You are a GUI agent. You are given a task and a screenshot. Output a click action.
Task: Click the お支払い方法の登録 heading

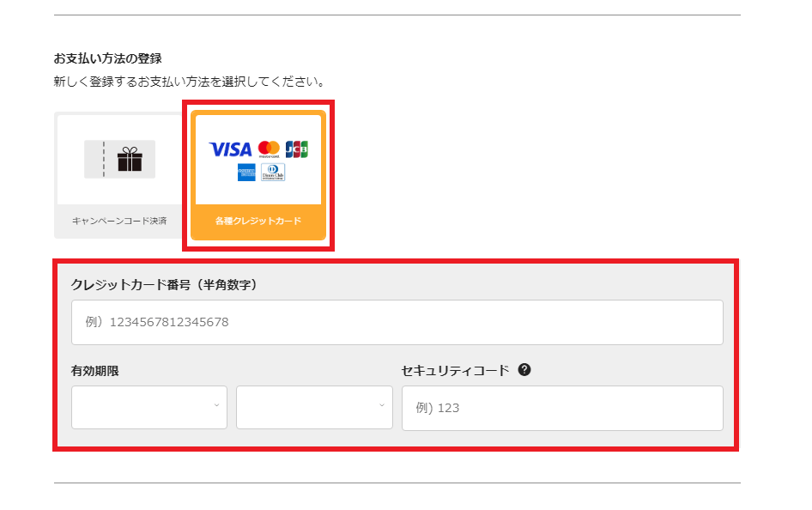(x=107, y=58)
